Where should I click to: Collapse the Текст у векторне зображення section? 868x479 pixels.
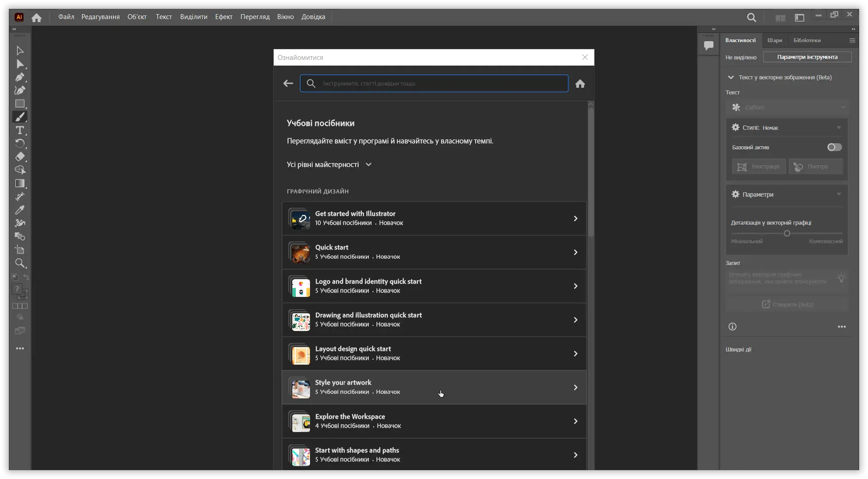[x=731, y=77]
